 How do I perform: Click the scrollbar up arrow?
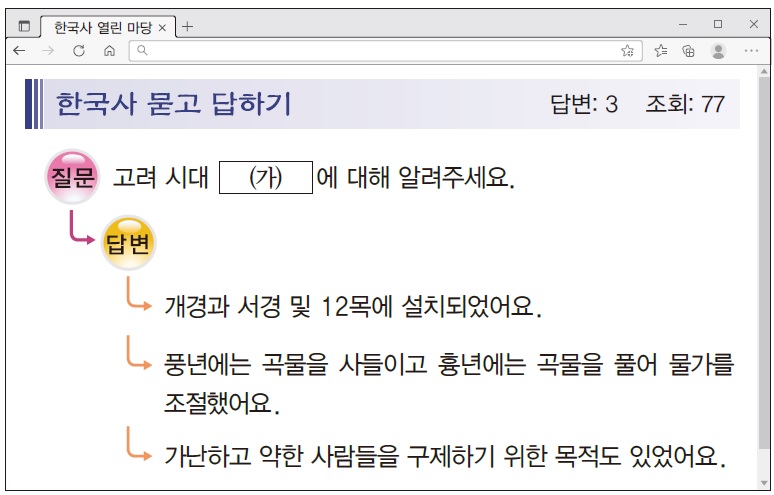click(764, 72)
